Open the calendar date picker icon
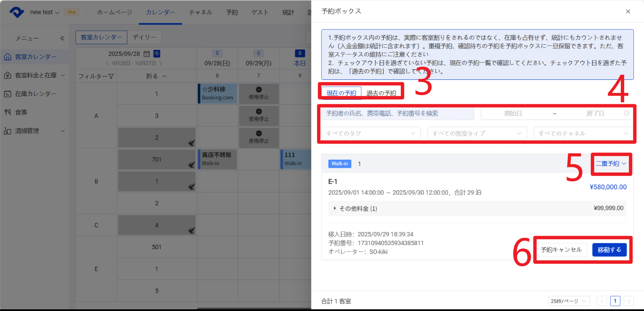The width and height of the screenshot is (644, 311). pyautogui.click(x=146, y=54)
